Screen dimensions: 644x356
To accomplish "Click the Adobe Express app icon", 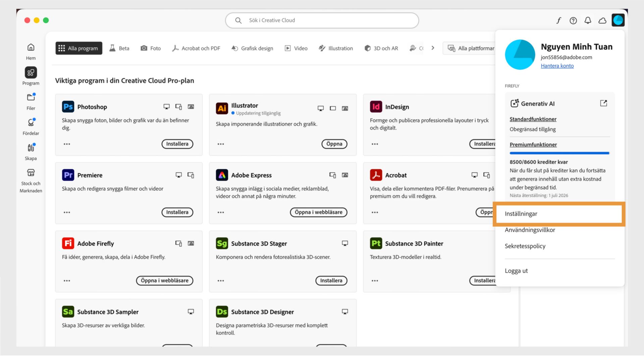I will 222,175.
